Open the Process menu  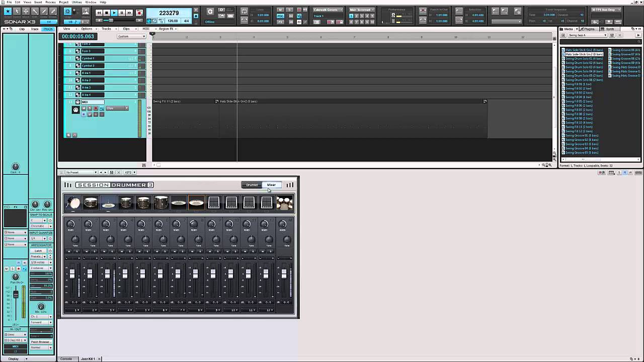click(x=51, y=2)
